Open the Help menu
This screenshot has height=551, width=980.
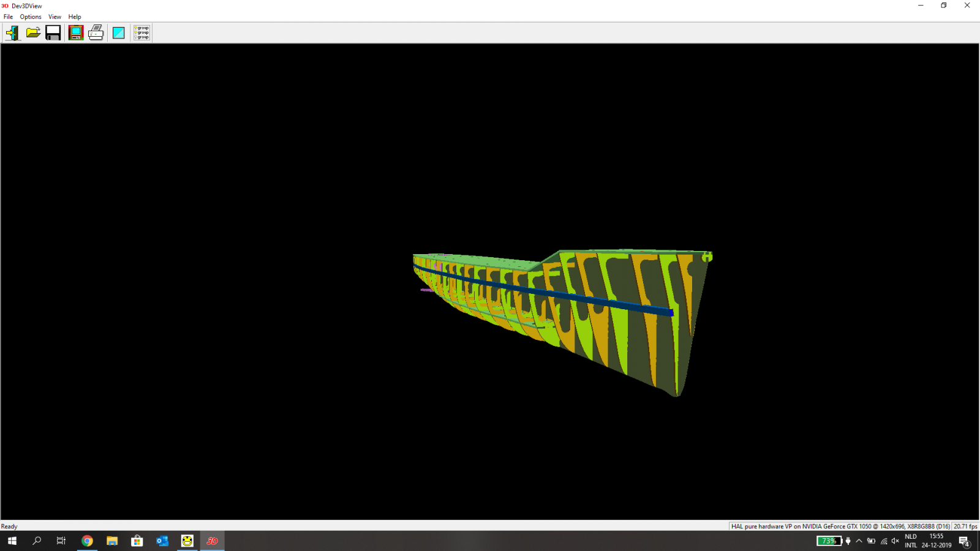[75, 17]
